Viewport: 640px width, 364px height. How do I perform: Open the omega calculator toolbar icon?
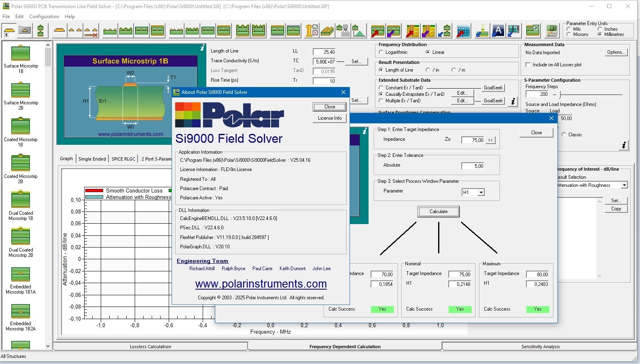(x=551, y=31)
